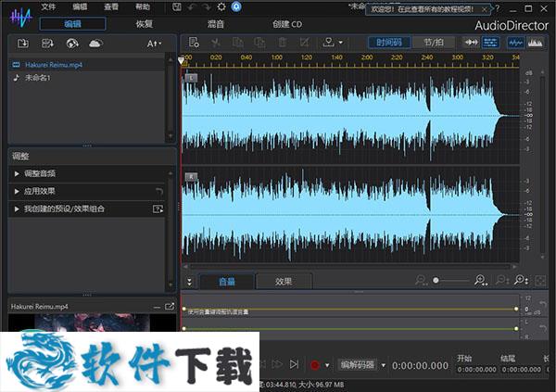Select the 时间码 timecode mode
Screen dimensions: 556x392
coord(389,43)
